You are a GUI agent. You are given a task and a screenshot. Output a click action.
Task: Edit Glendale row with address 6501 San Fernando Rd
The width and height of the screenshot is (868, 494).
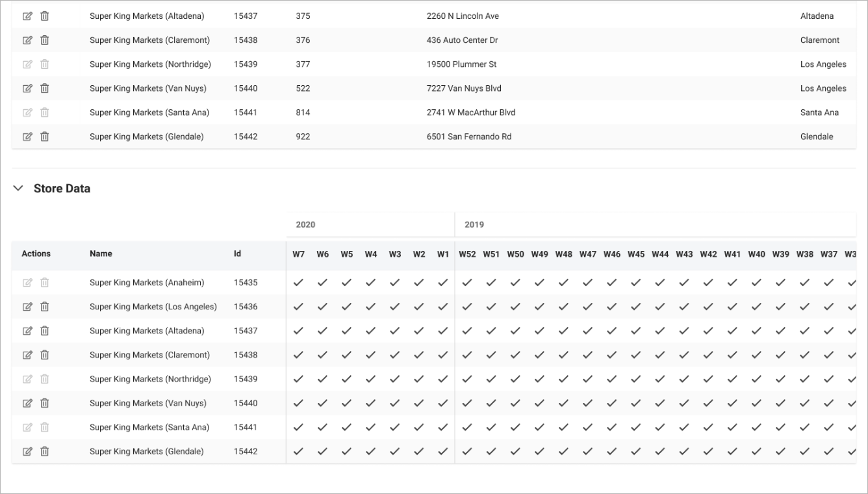click(27, 136)
